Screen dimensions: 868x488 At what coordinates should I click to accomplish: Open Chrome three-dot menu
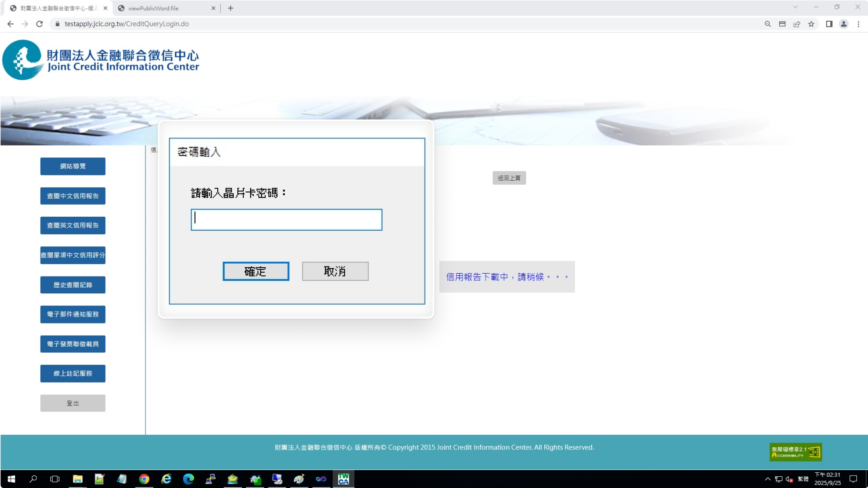coord(858,24)
